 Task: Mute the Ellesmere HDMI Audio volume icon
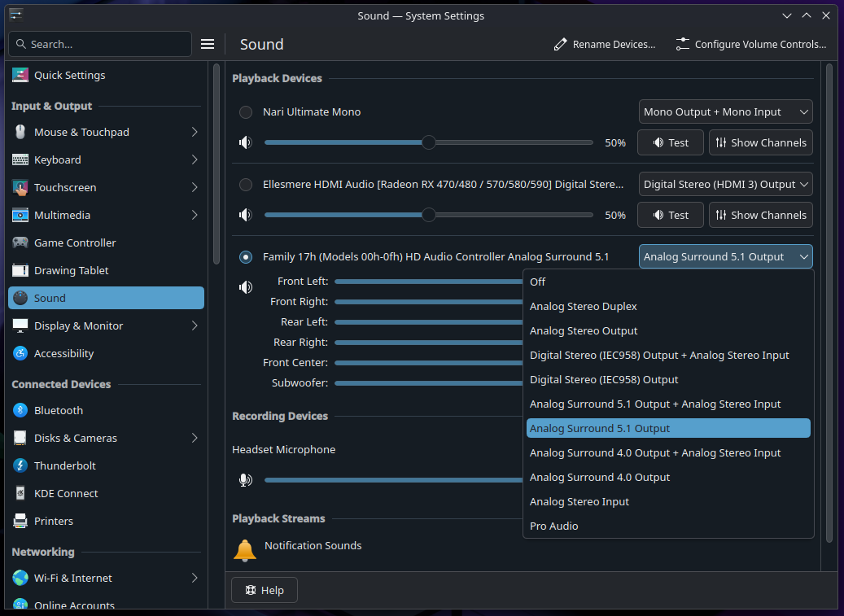[245, 215]
